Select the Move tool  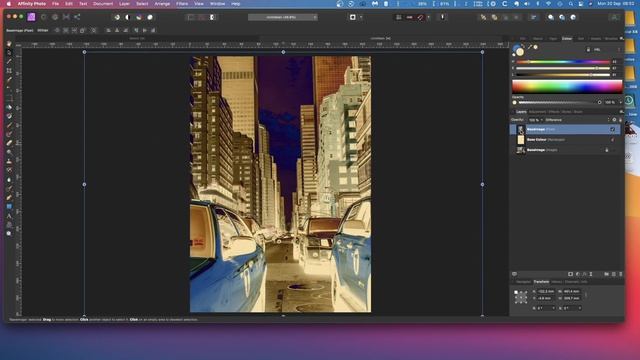(9, 53)
